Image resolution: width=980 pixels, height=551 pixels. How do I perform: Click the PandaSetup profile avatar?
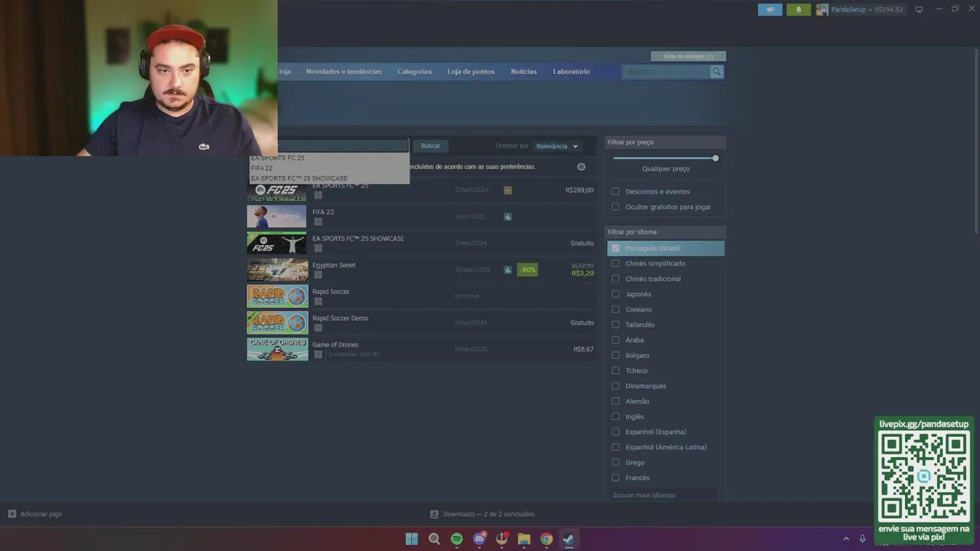(x=822, y=10)
